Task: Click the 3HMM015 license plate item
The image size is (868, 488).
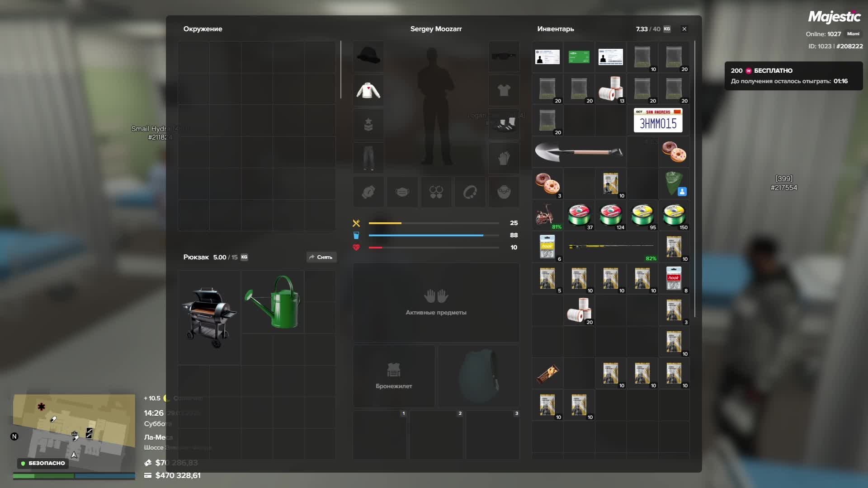Action: 658,120
